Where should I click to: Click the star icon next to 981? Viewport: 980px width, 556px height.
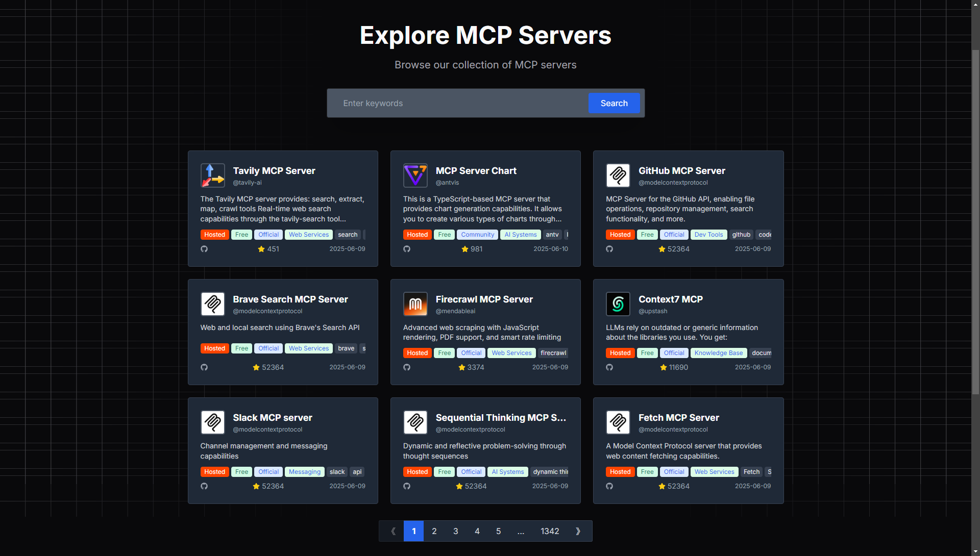click(x=465, y=249)
